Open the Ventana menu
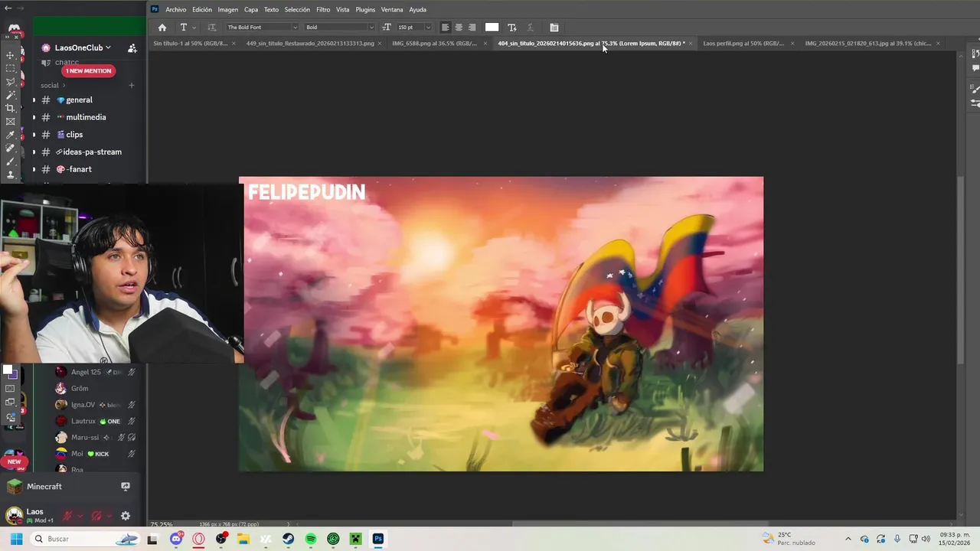The width and height of the screenshot is (980, 551). tap(392, 10)
